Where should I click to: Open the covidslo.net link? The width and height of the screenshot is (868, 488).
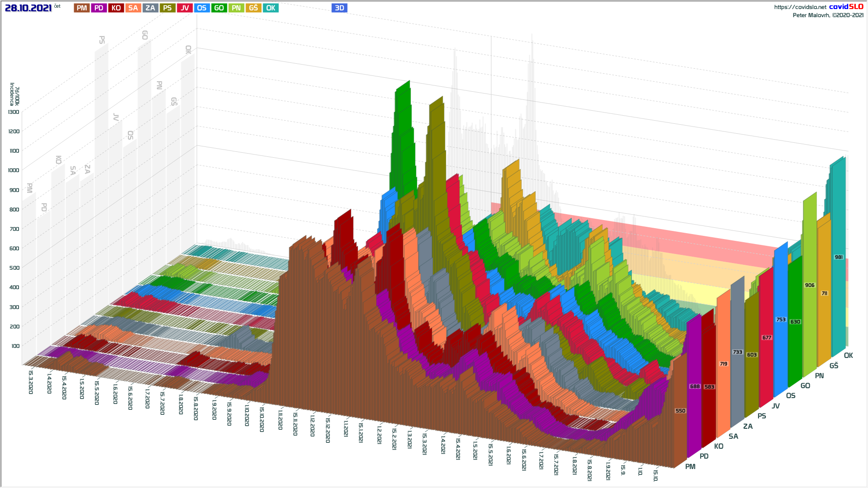coord(800,7)
